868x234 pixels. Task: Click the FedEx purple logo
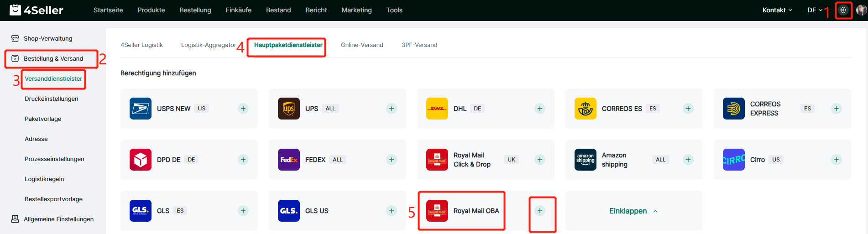[289, 160]
